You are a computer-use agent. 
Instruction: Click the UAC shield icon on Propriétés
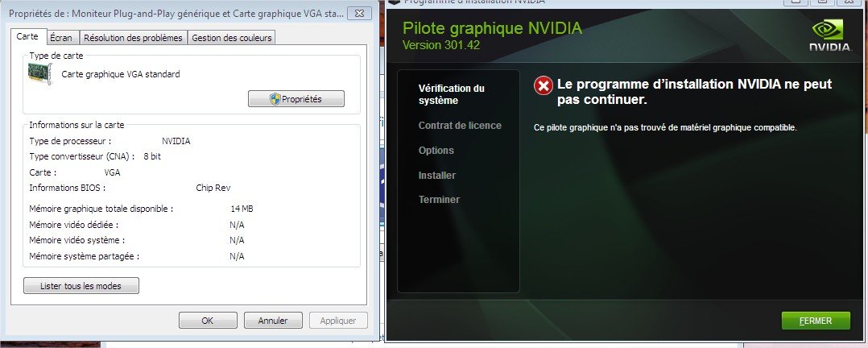[275, 98]
